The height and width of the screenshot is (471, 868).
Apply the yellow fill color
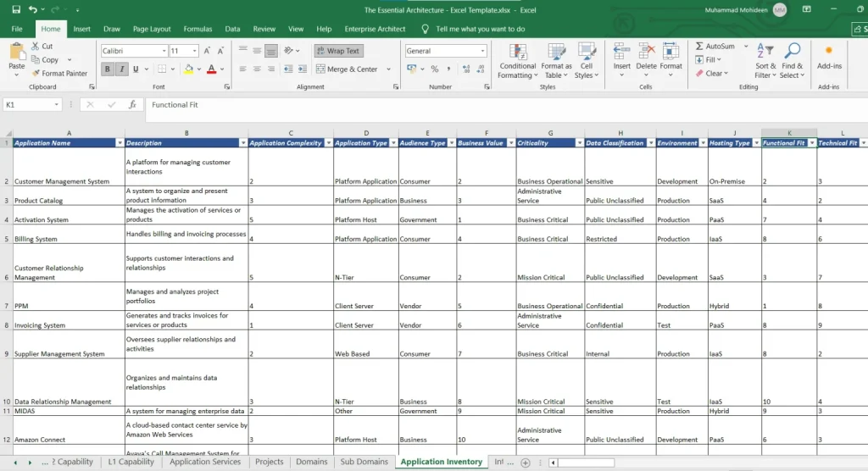(x=189, y=69)
